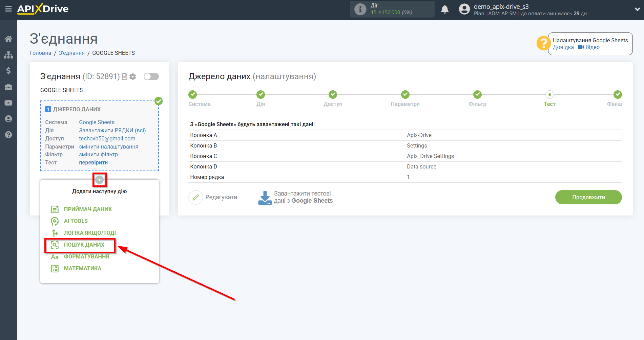
Task: Click the copy document icon near connection ID
Action: pyautogui.click(x=125, y=77)
